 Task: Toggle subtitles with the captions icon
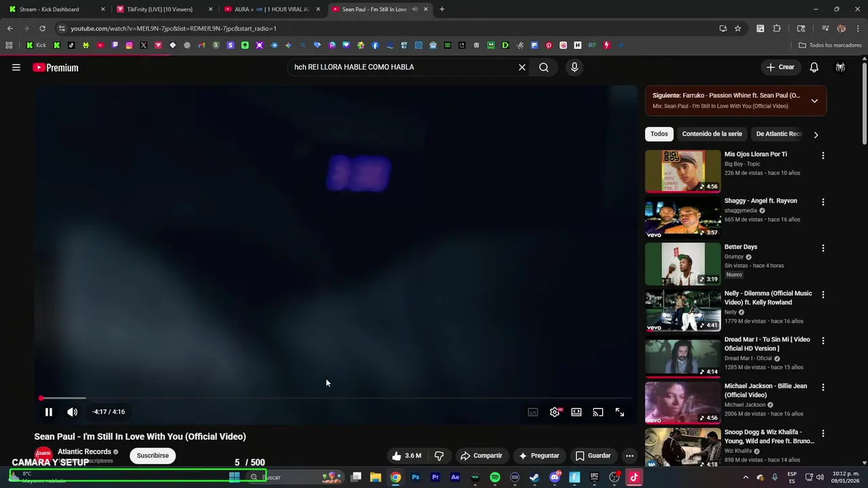[533, 412]
